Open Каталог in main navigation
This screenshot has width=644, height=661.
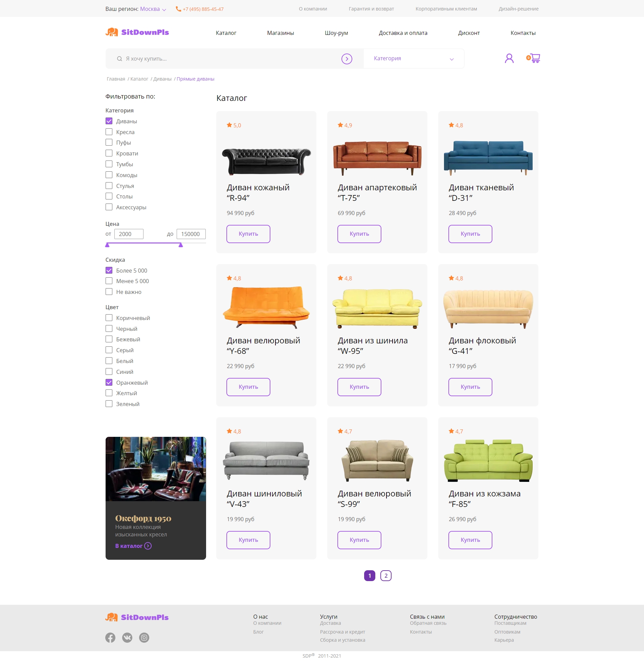pos(226,33)
